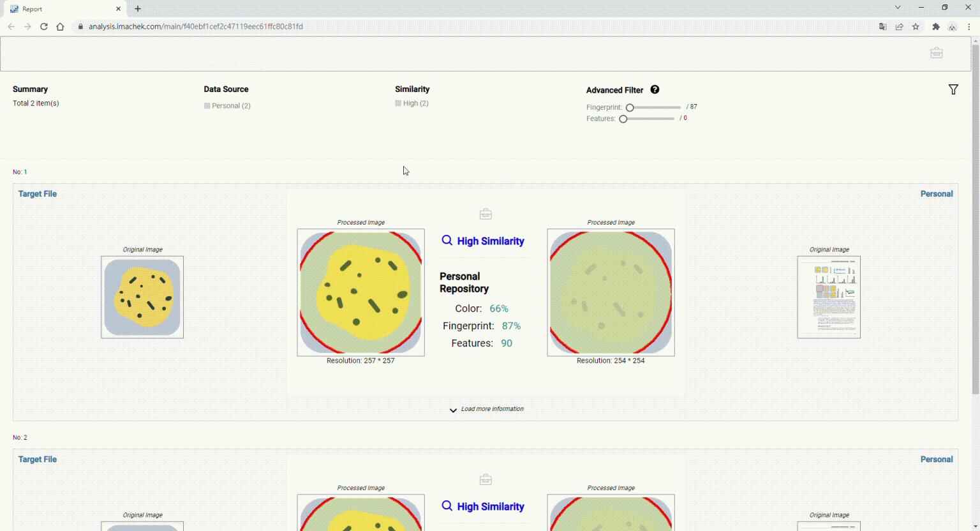Click Personal label in No. 1
Screen dimensions: 980x531
pos(937,194)
